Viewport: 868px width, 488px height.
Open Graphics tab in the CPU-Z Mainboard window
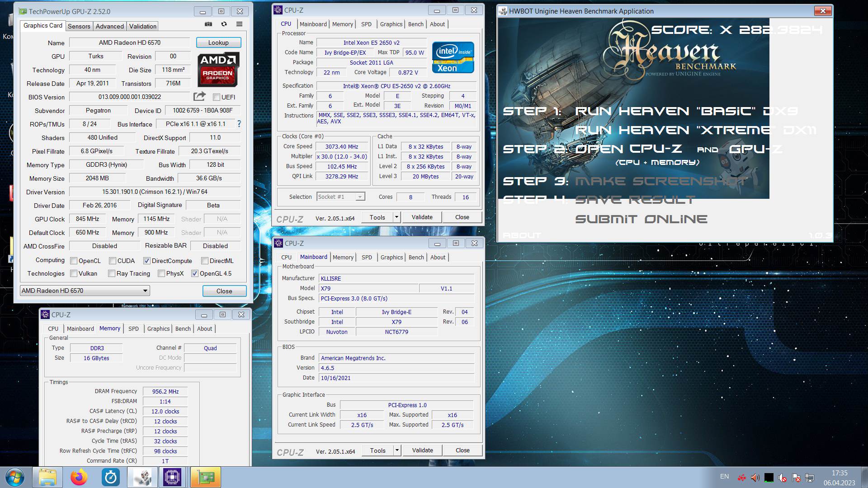(392, 257)
